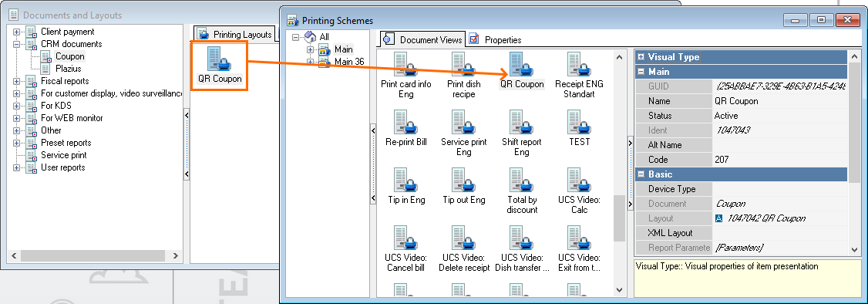
Task: Select QR Coupon icon in Document Views
Action: coord(521,70)
